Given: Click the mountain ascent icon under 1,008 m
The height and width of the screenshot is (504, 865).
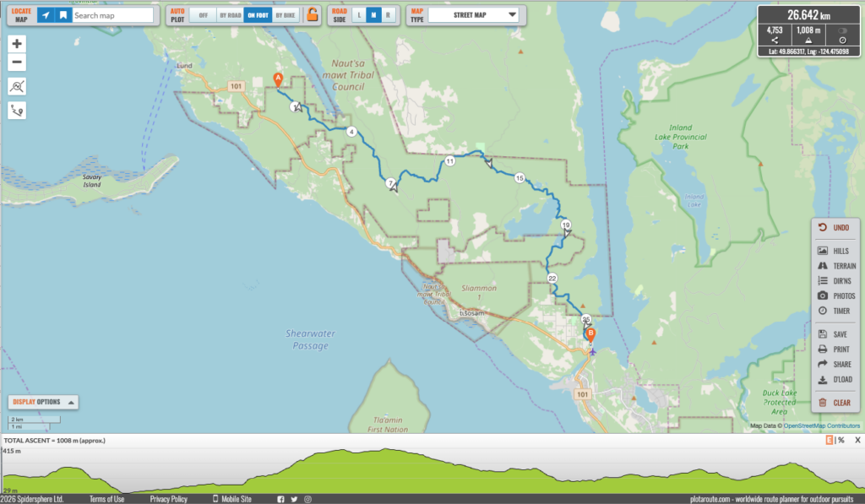Looking at the screenshot, I should (808, 41).
